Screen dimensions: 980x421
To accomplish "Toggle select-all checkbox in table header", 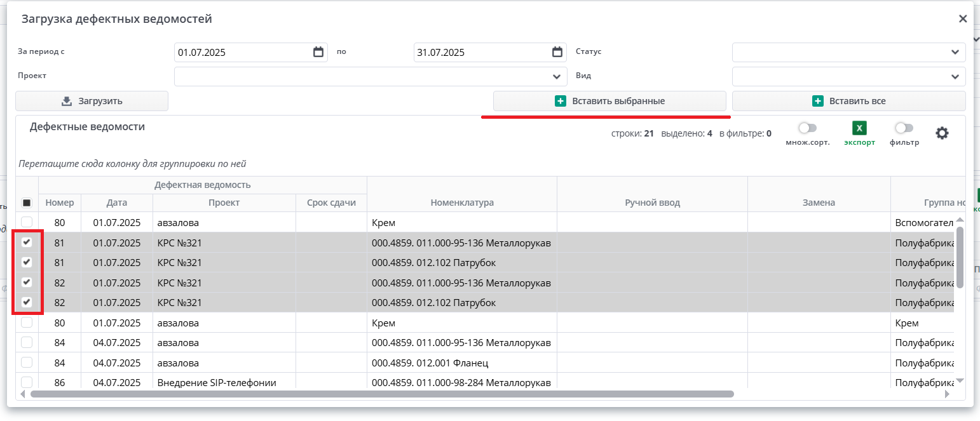I will 27,203.
